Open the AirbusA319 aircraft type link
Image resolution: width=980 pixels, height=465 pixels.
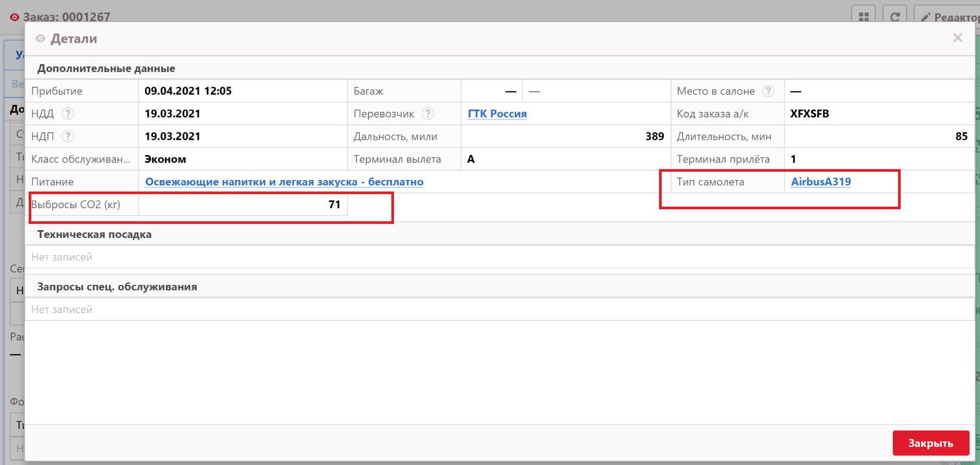[820, 182]
